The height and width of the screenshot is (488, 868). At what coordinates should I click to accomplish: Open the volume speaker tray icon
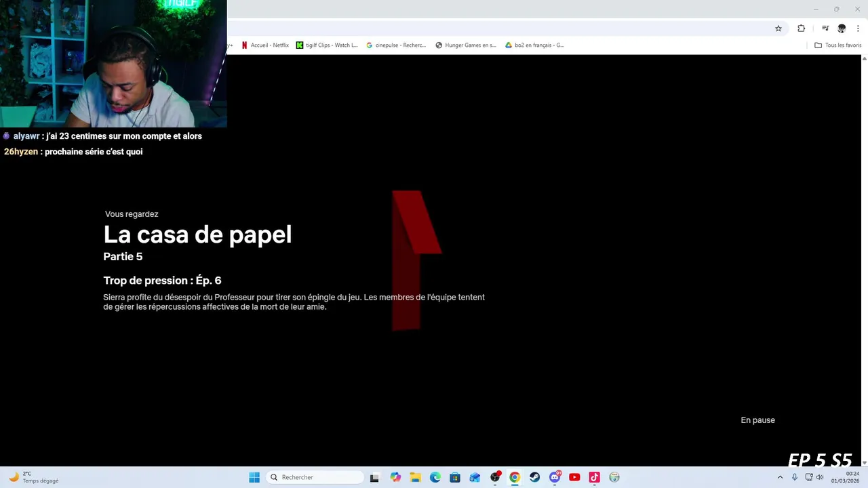[819, 477]
